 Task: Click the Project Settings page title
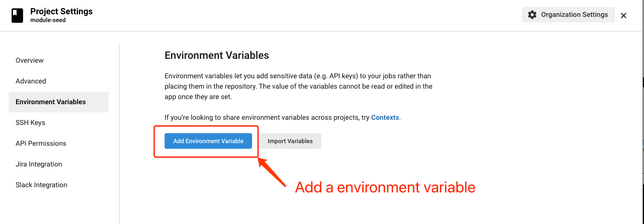click(x=61, y=12)
